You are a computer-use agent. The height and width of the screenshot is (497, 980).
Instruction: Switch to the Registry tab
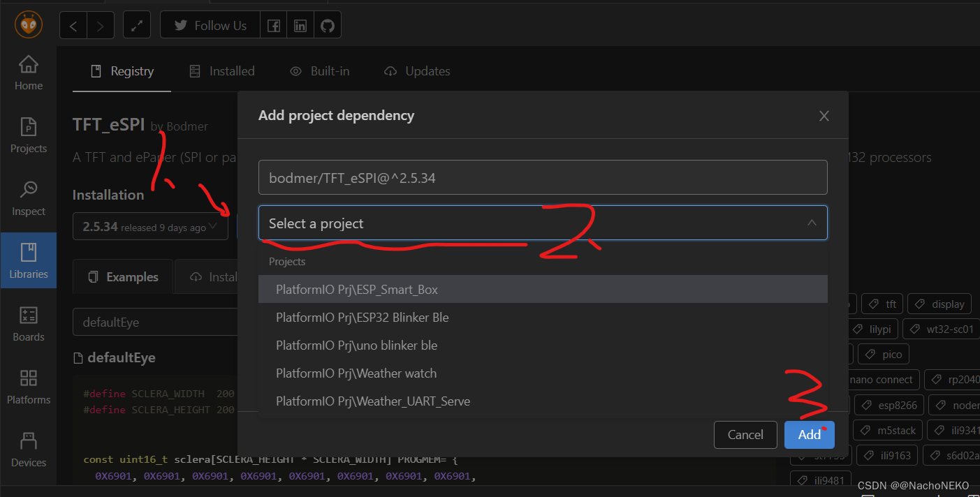pos(122,71)
